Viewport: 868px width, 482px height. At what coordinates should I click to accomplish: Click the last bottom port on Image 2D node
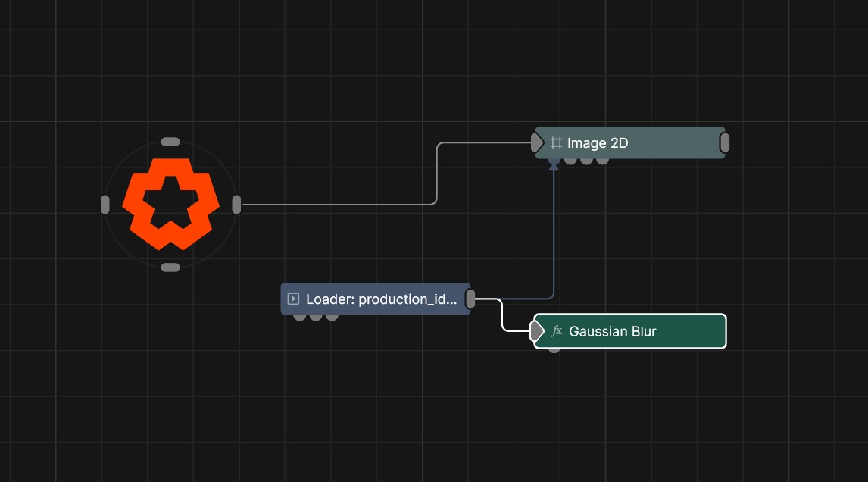coord(602,160)
